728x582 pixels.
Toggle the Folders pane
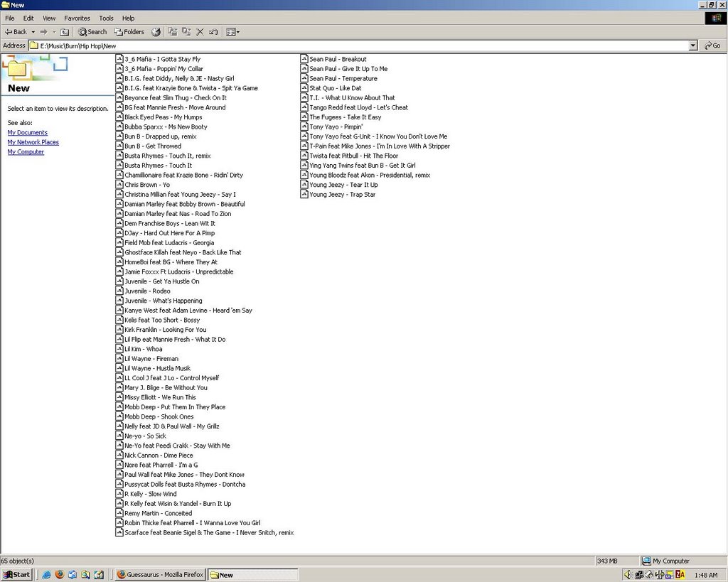click(129, 32)
